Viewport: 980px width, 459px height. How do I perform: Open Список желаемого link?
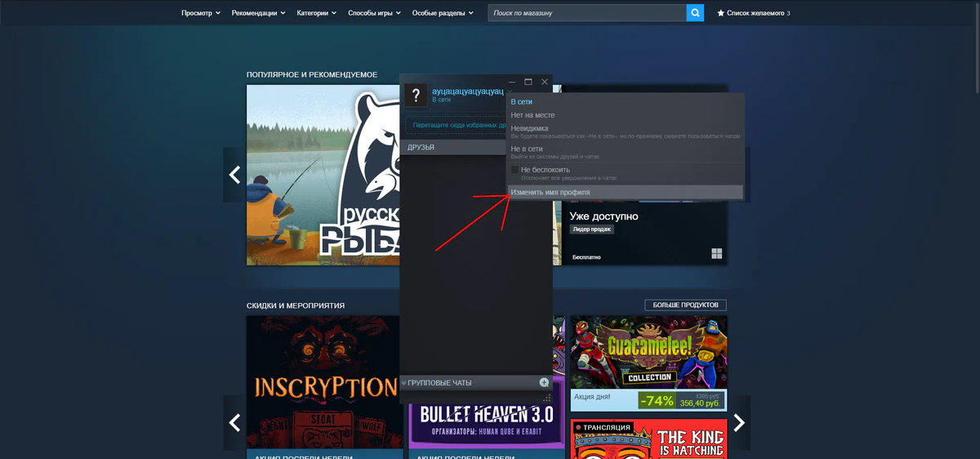(756, 13)
